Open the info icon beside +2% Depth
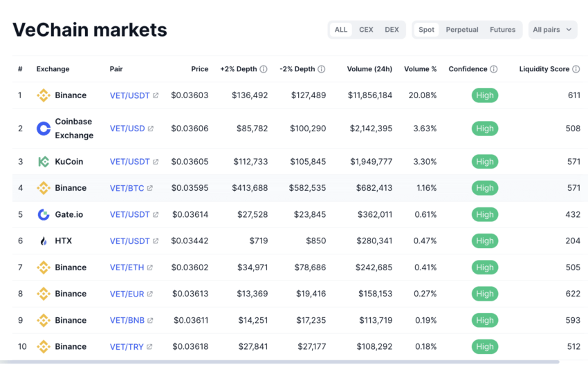This screenshot has width=588, height=376. point(264,69)
